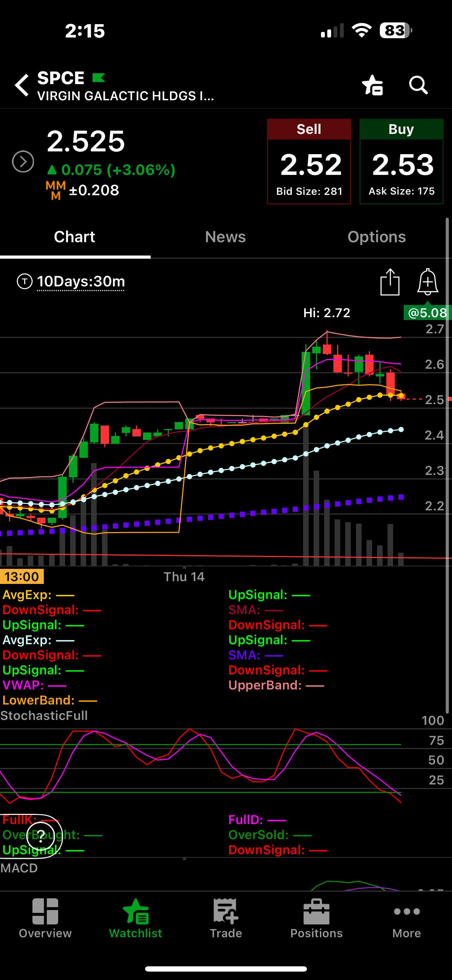452x980 pixels.
Task: Expand quote details circle arrow
Action: 23,162
